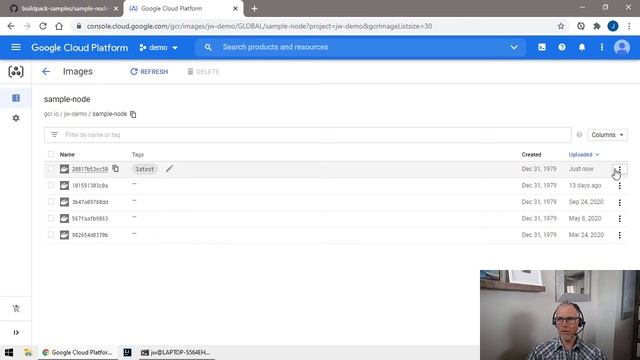
Task: Open the Mar 24, 2020 image link
Action: [90, 235]
